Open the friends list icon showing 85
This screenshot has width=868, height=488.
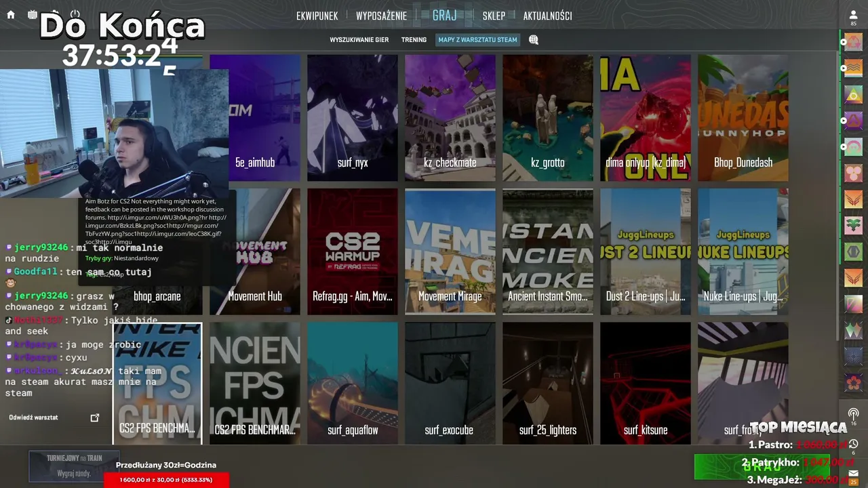854,18
